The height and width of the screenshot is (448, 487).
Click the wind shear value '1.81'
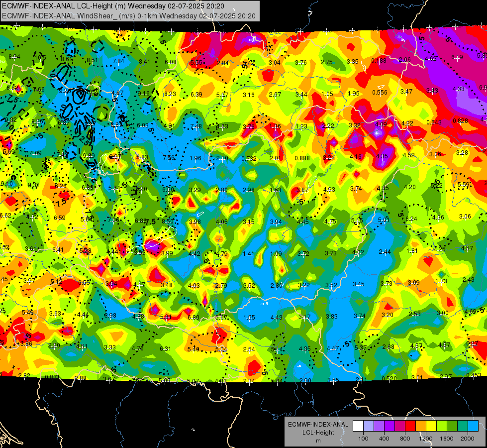pos(412,250)
